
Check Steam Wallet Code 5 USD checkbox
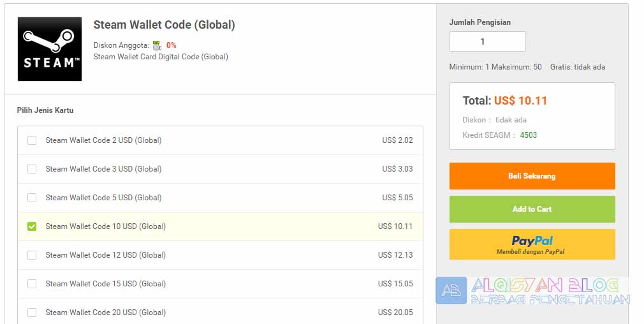32,198
